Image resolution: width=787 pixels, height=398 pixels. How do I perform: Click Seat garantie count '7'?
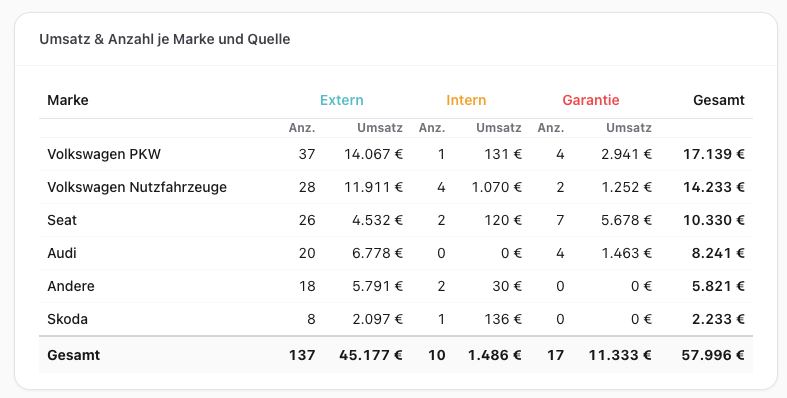tap(560, 220)
